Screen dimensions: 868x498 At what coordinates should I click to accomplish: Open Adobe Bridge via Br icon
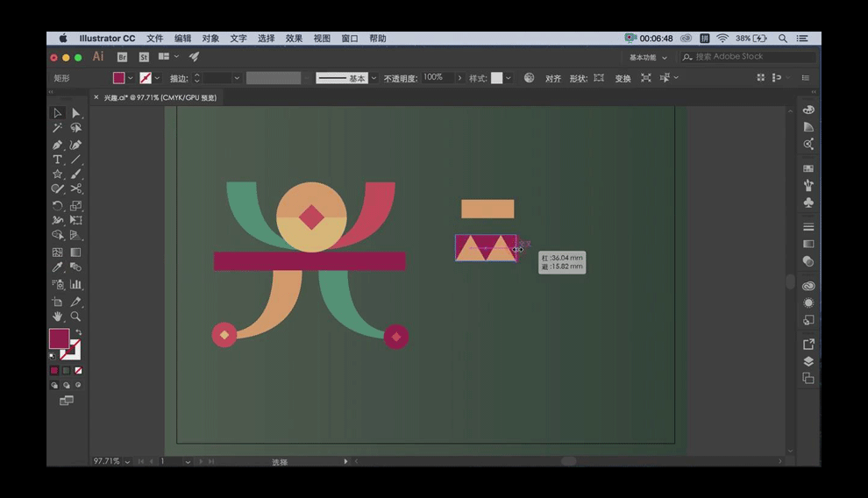[123, 57]
